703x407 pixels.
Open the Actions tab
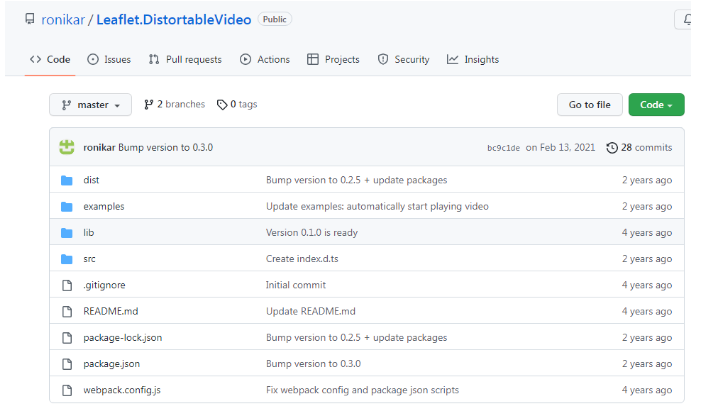265,59
